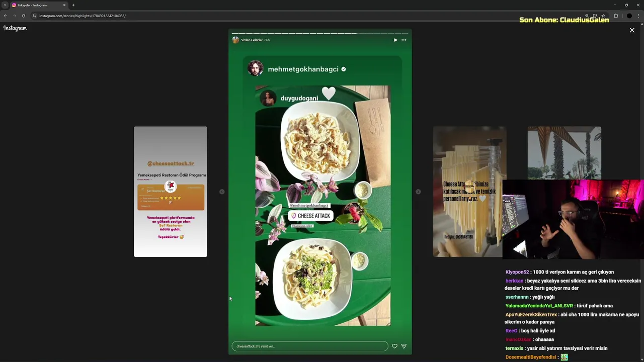
Task: Open mehmetgokhanbagci profile picture
Action: coord(255,68)
